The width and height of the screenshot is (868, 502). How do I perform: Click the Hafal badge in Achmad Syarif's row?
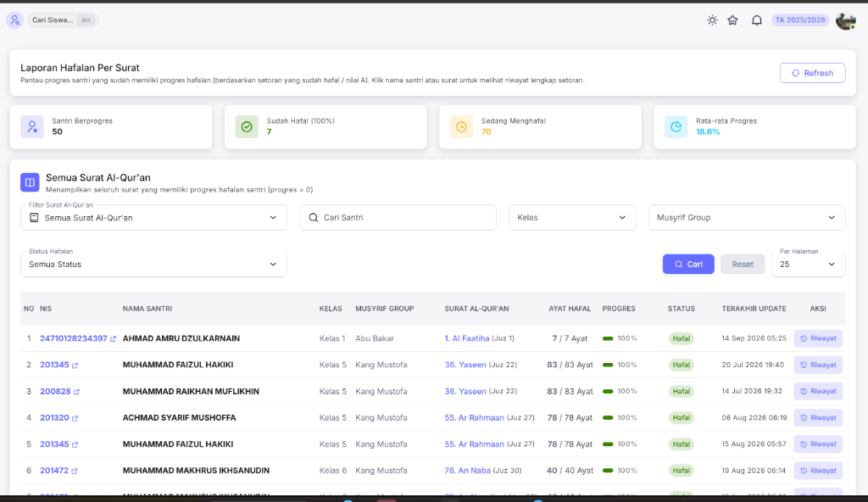(681, 418)
